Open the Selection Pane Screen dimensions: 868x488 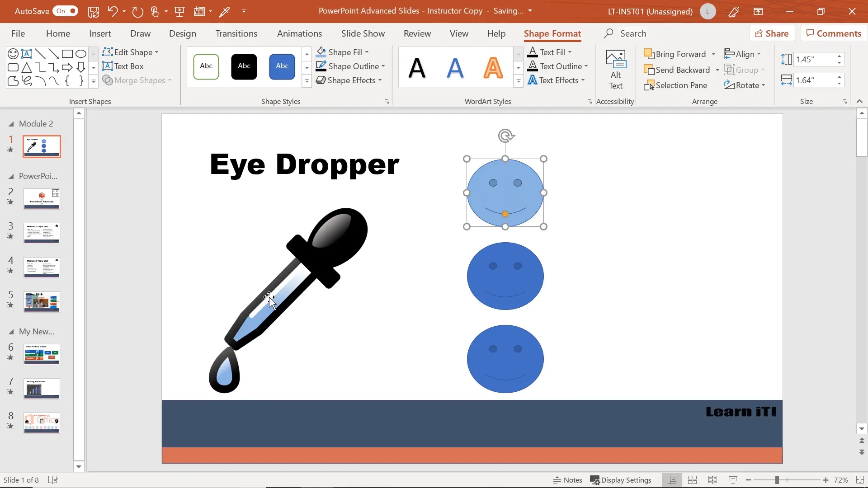pyautogui.click(x=676, y=85)
